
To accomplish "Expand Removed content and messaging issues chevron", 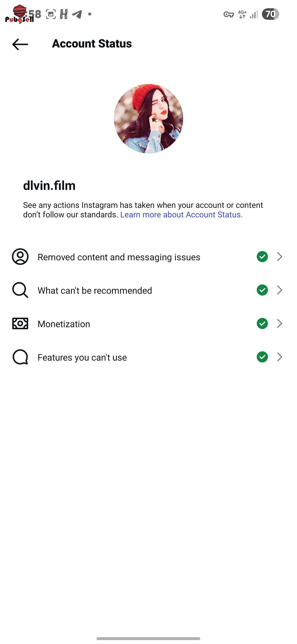I will tap(279, 257).
